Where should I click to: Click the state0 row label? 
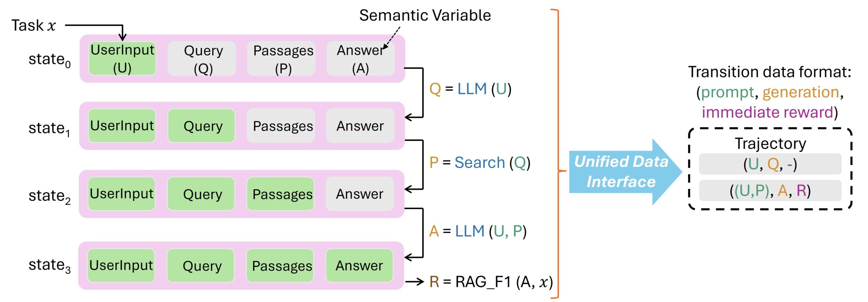click(x=50, y=60)
